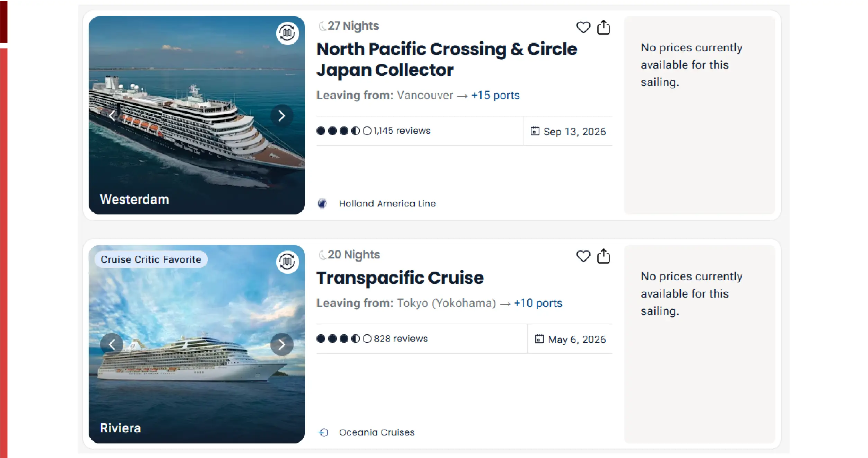The image size is (868, 458).
Task: Show previous image of Riviera
Action: click(112, 344)
